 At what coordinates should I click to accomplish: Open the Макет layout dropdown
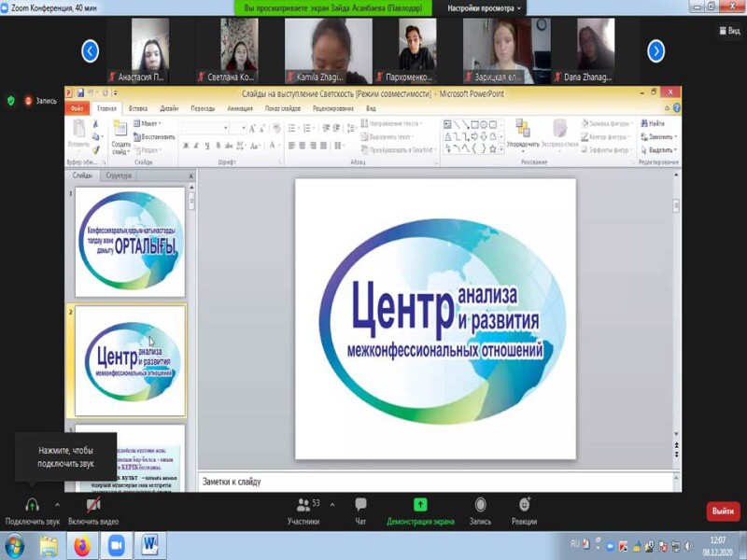(148, 123)
